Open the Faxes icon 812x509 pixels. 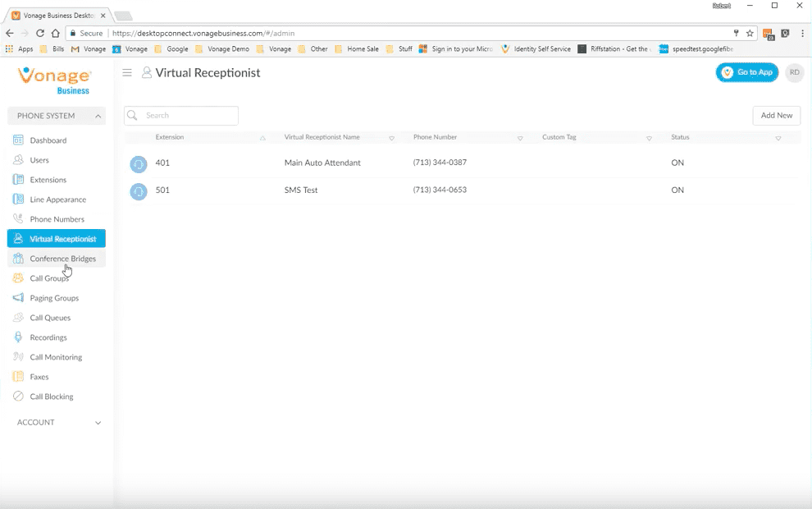pyautogui.click(x=18, y=376)
